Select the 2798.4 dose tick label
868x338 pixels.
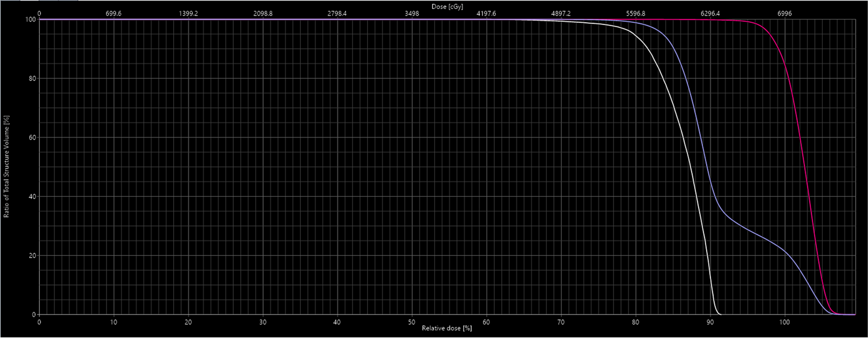coord(337,13)
